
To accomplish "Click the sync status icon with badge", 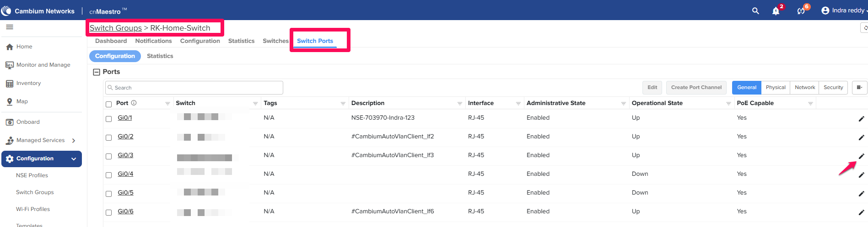I will pyautogui.click(x=801, y=11).
